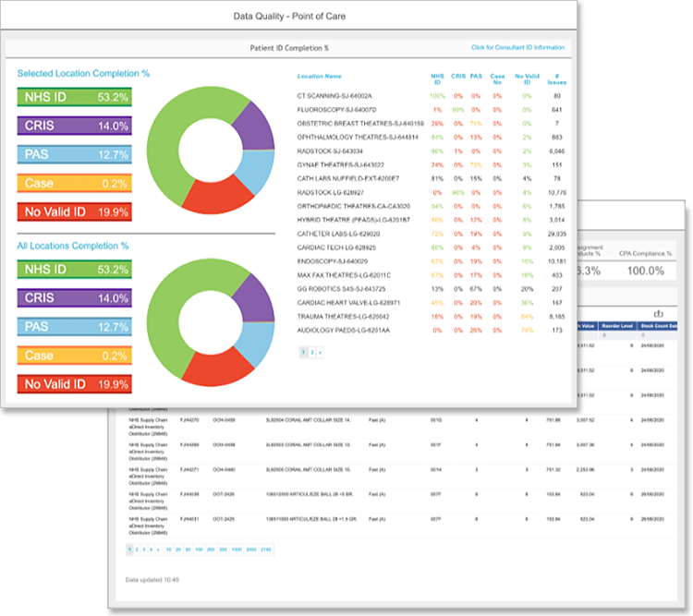Click Reorder Level header in back window

pos(617,326)
